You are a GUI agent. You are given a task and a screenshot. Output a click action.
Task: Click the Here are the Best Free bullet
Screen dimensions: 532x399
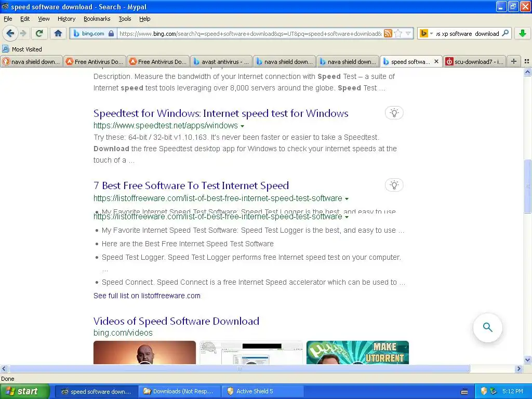188,244
